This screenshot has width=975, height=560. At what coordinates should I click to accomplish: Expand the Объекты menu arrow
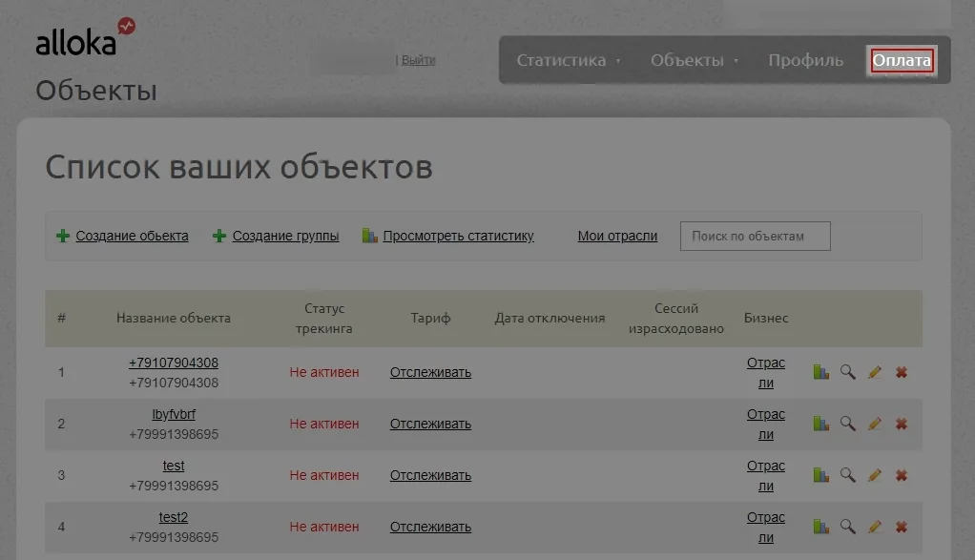(x=736, y=61)
